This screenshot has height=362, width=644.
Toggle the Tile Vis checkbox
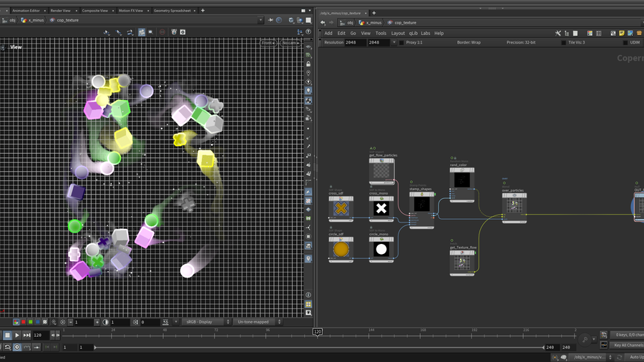click(x=563, y=43)
